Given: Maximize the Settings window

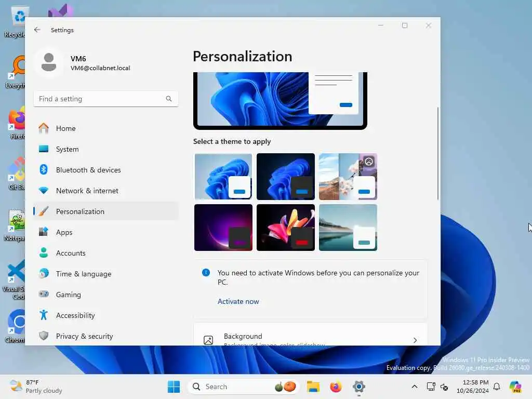Looking at the screenshot, I should click(x=404, y=25).
